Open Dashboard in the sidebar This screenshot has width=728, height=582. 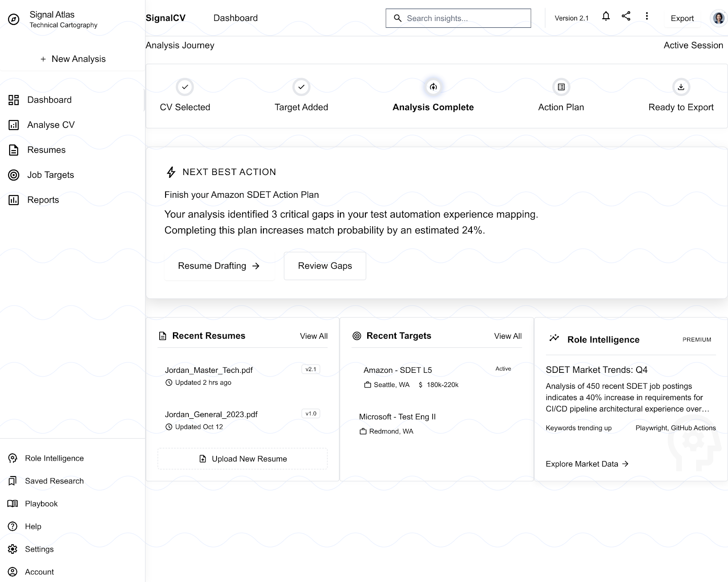tap(72, 100)
